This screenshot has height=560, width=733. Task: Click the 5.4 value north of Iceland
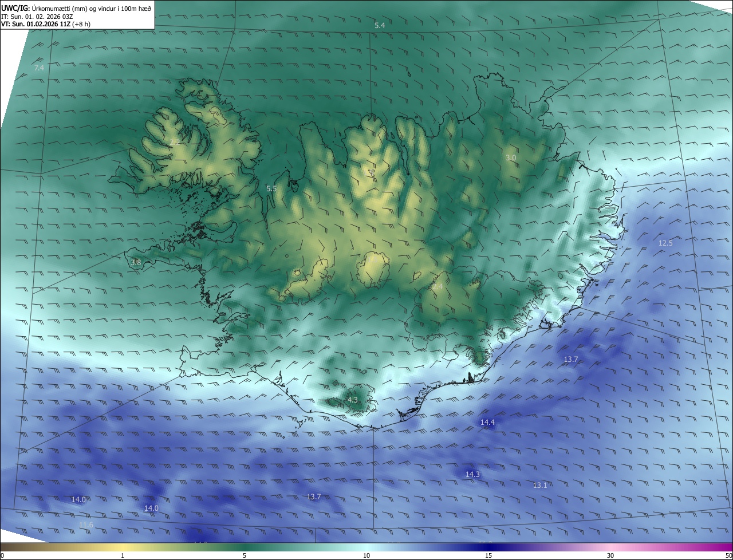380,26
